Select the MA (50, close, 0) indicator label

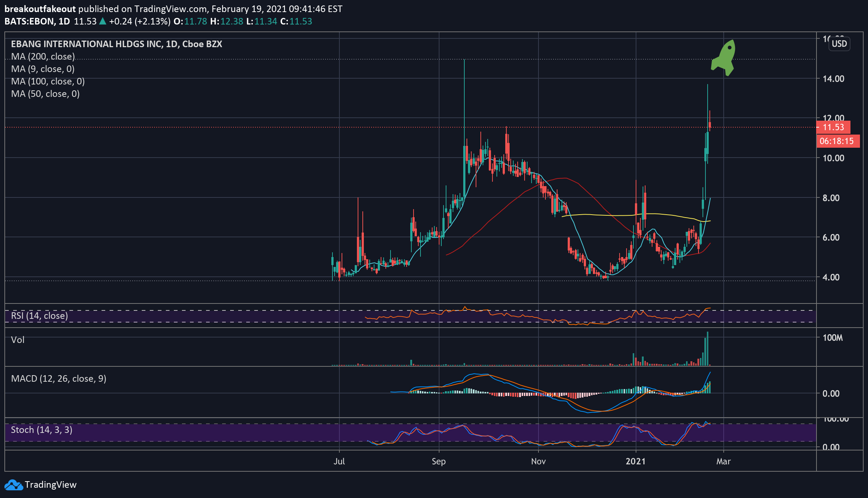(45, 94)
